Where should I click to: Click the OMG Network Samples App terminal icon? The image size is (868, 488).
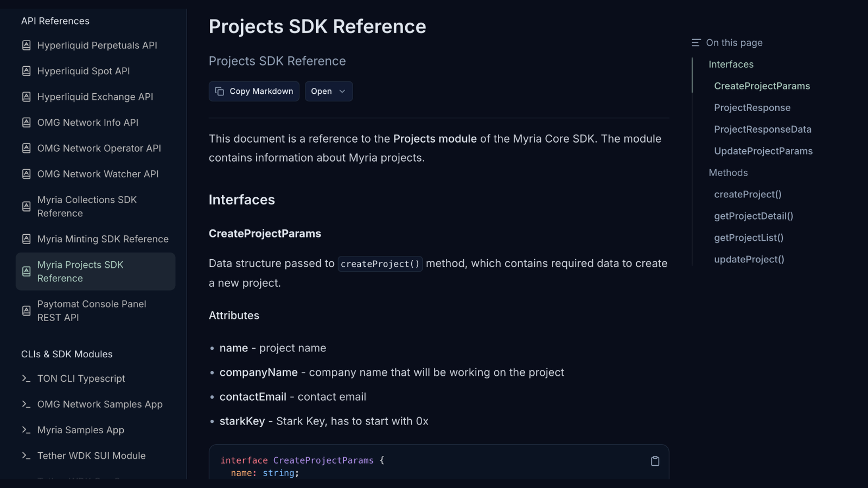tap(26, 404)
